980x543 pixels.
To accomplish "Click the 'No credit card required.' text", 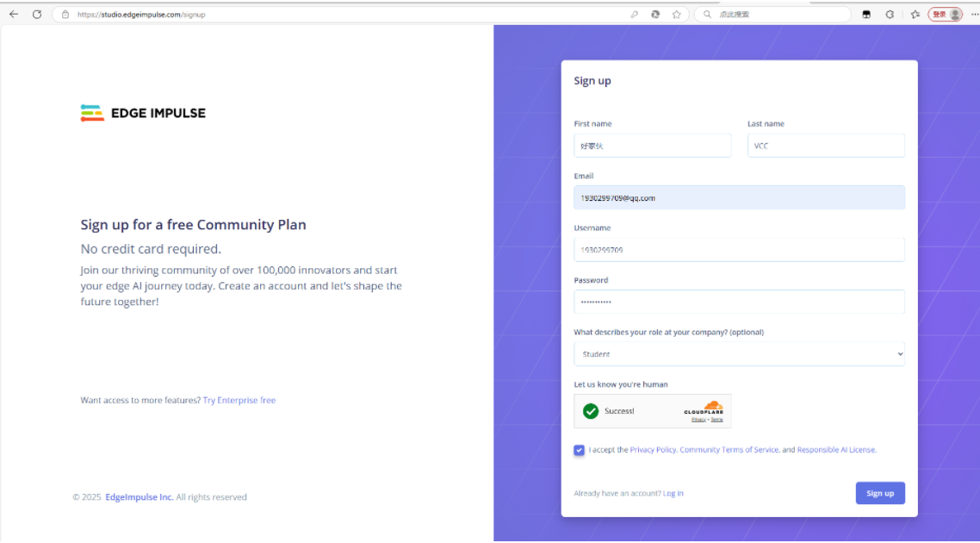I will pos(151,249).
